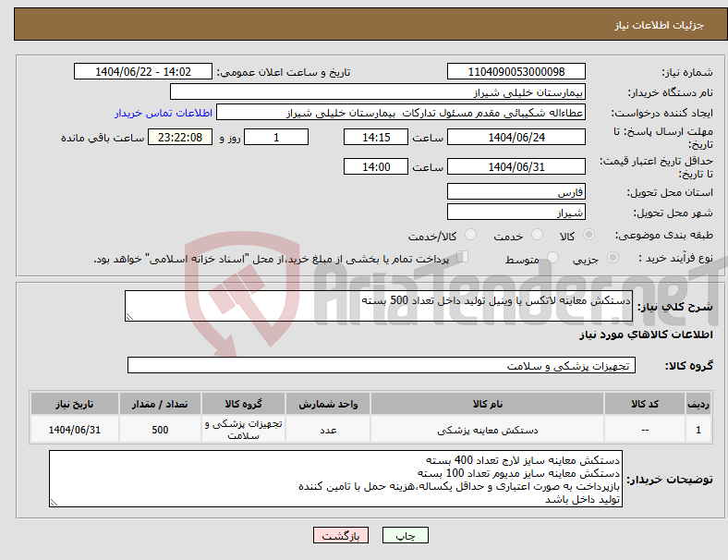Click the price validity date 1404/06/31 field
This screenshot has width=728, height=560.
pos(516,166)
